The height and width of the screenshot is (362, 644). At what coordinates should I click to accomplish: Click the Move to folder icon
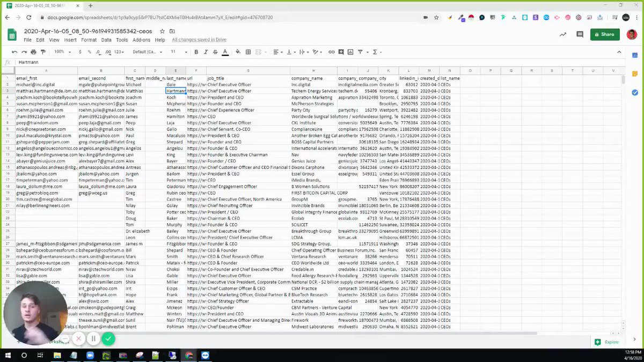tap(172, 31)
